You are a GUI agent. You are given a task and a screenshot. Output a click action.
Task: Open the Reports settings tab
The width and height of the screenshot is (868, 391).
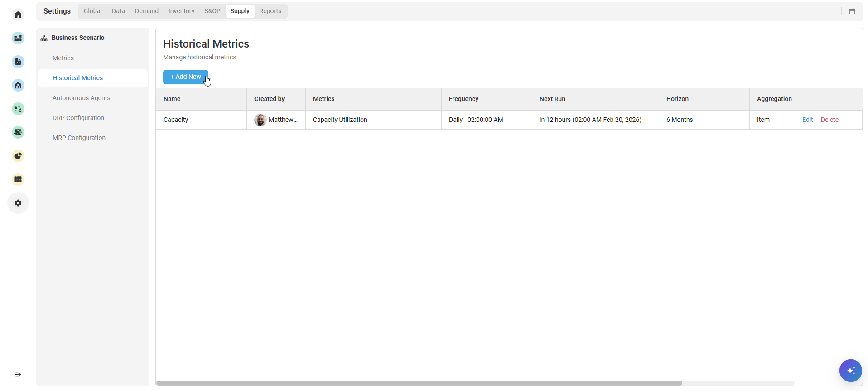(270, 11)
